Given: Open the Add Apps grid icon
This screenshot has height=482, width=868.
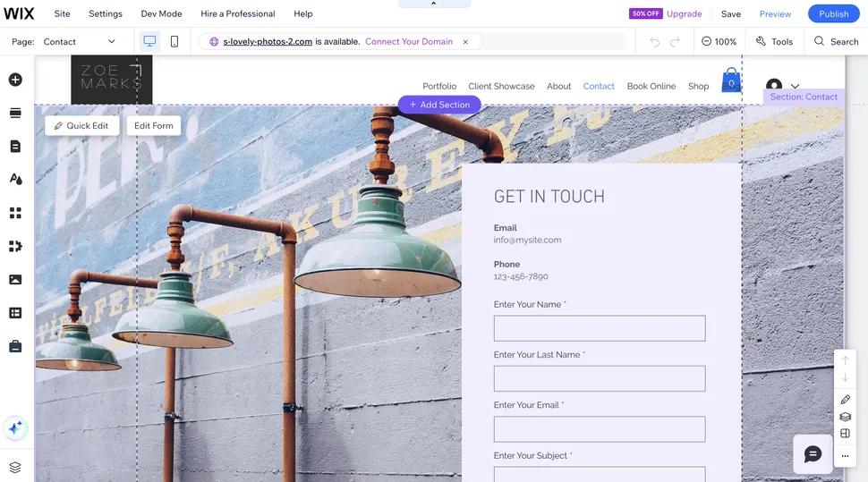Looking at the screenshot, I should click(x=15, y=213).
